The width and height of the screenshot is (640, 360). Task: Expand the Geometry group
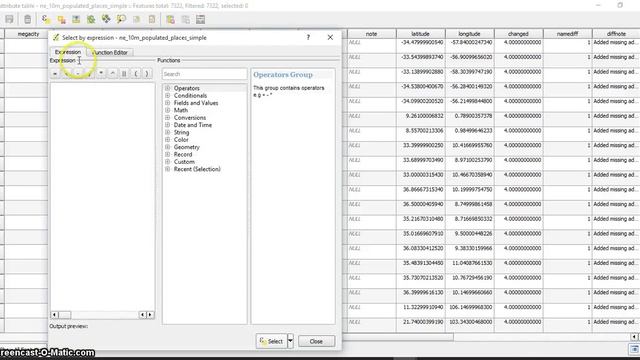[167, 147]
